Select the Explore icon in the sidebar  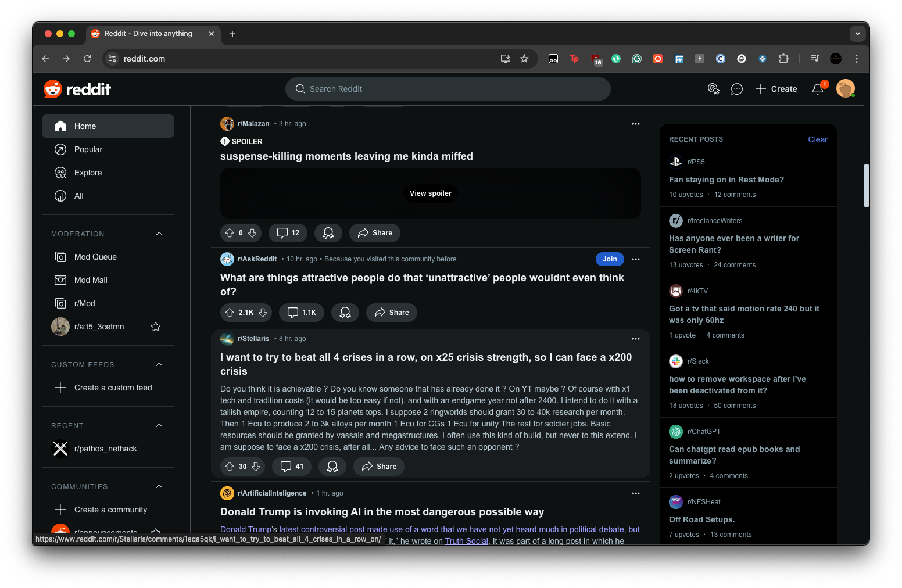[60, 173]
